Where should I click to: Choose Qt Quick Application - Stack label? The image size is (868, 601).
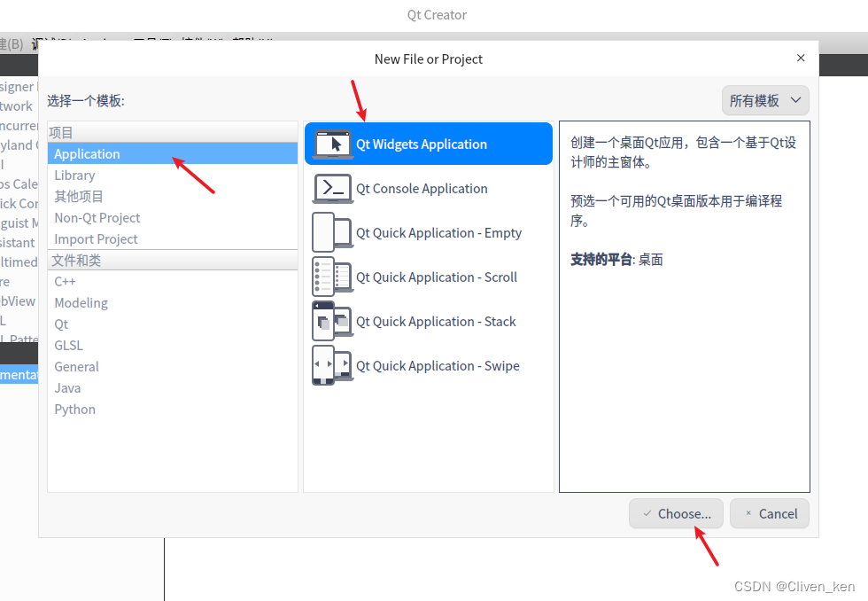(436, 321)
